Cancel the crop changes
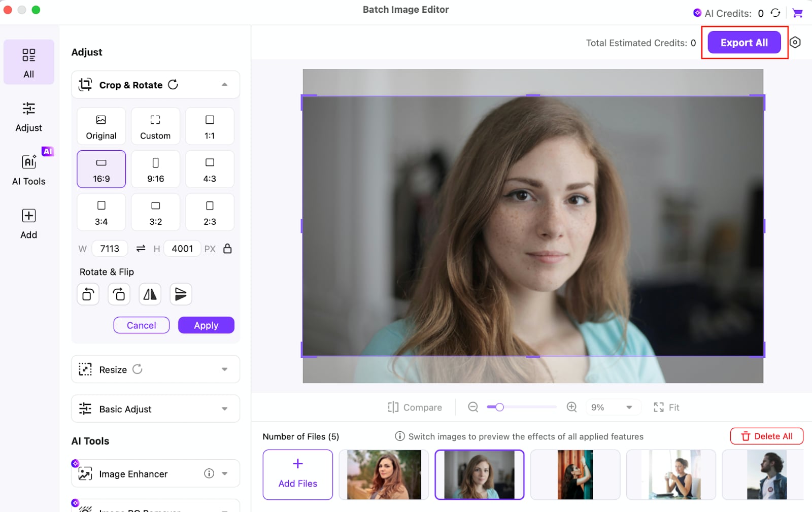The height and width of the screenshot is (512, 812). [x=141, y=325]
